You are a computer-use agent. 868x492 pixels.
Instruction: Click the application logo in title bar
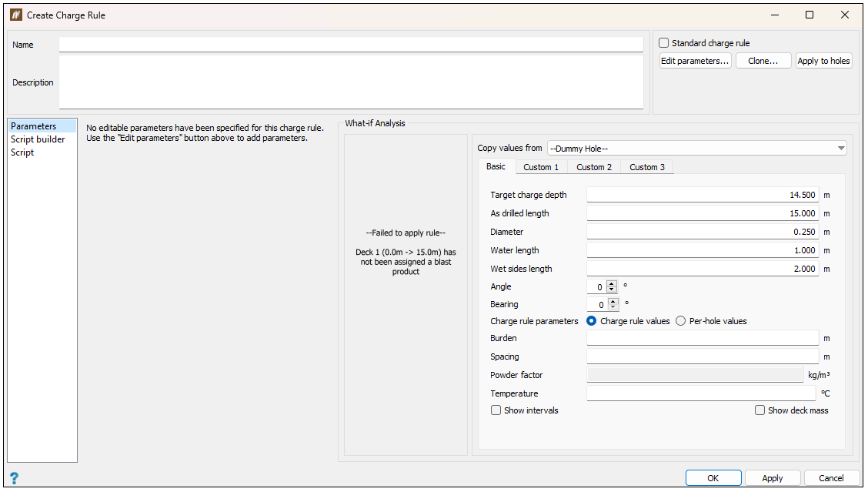[x=15, y=15]
